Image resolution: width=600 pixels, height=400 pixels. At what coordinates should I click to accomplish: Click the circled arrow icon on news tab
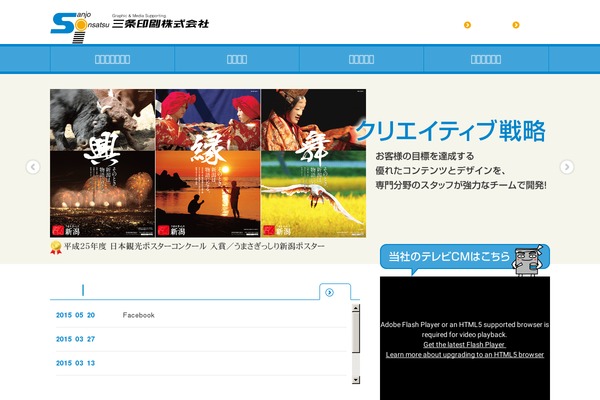point(330,292)
